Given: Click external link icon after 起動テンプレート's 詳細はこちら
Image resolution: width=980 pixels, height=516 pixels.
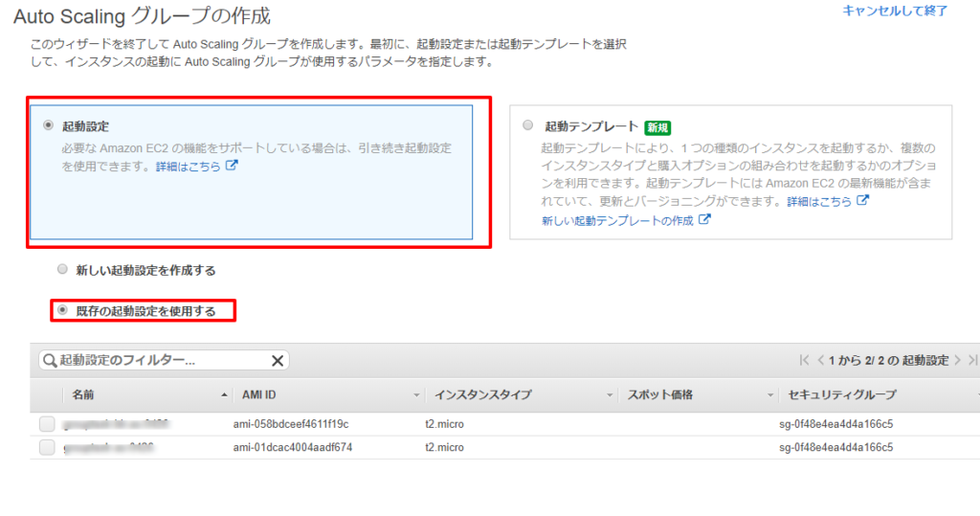Looking at the screenshot, I should coord(862,201).
